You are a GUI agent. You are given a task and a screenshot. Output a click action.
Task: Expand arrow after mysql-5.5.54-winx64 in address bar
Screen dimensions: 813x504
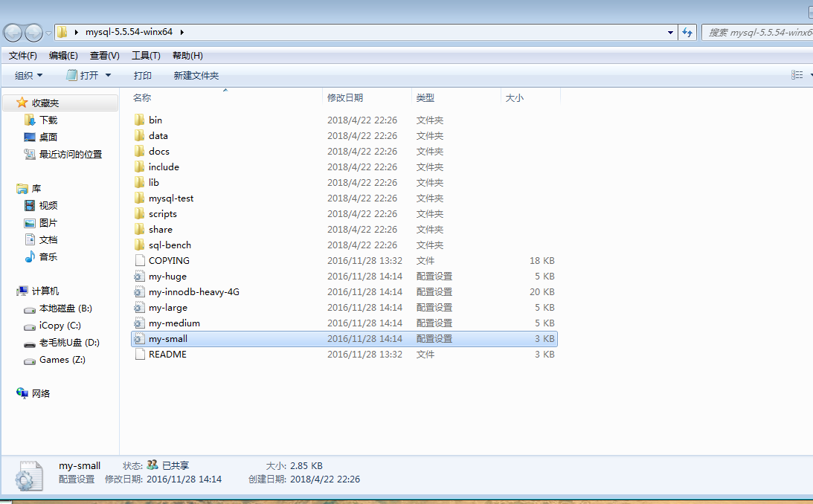pyautogui.click(x=182, y=32)
